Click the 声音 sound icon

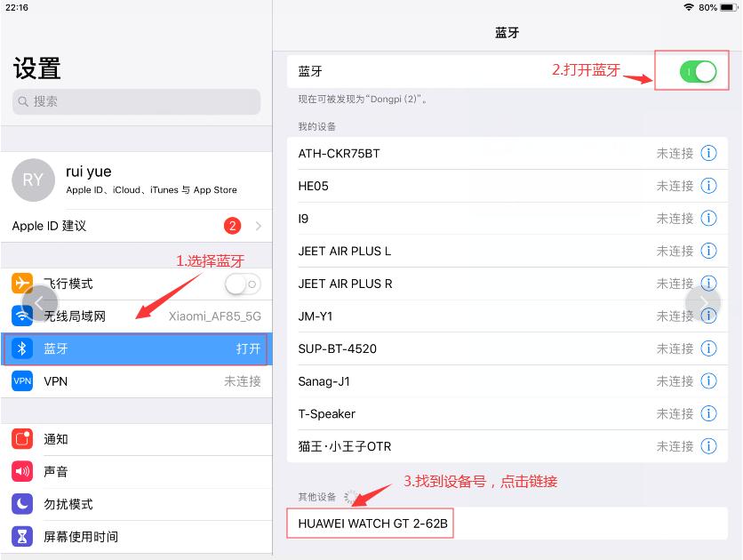22,471
